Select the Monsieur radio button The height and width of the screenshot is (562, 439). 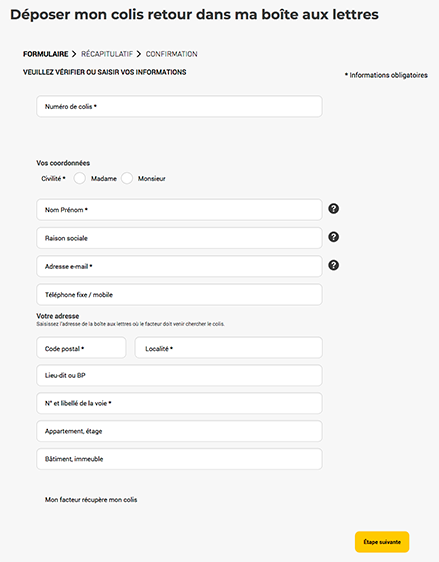coord(127,178)
